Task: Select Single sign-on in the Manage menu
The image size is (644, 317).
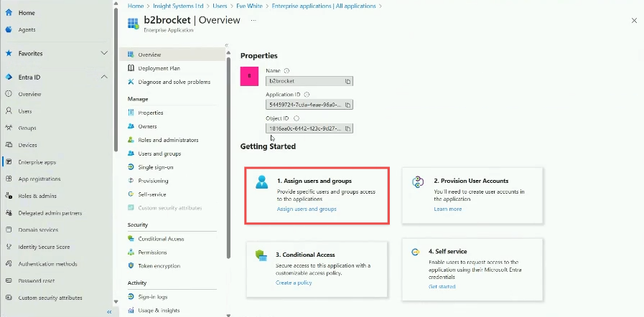Action: [x=155, y=167]
